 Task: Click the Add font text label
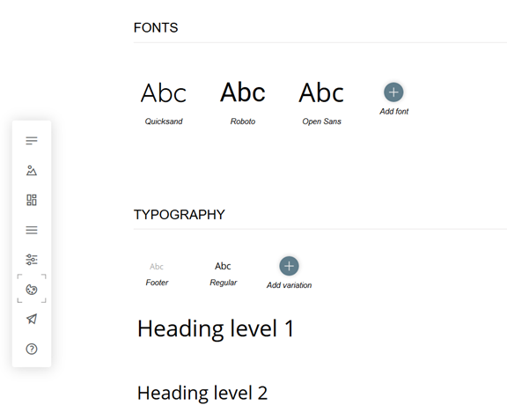(393, 111)
